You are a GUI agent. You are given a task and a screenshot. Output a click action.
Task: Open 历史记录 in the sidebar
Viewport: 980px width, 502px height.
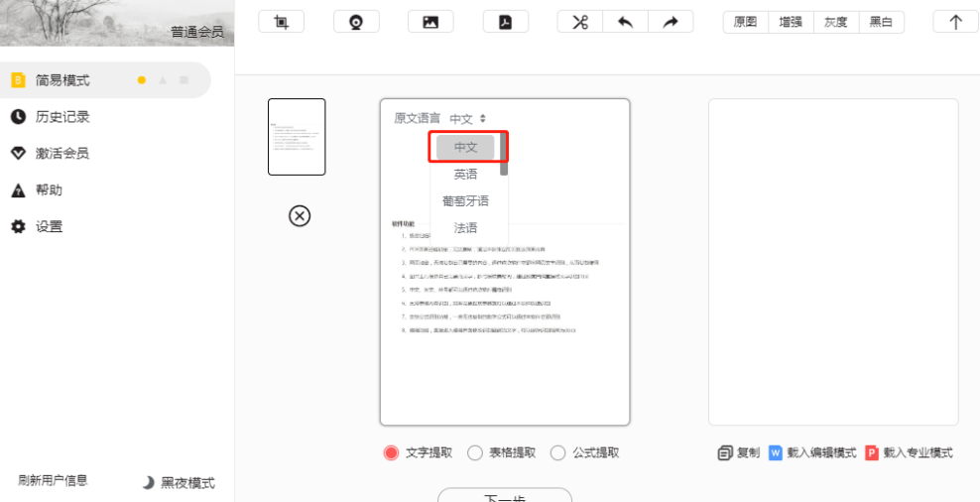click(x=62, y=117)
